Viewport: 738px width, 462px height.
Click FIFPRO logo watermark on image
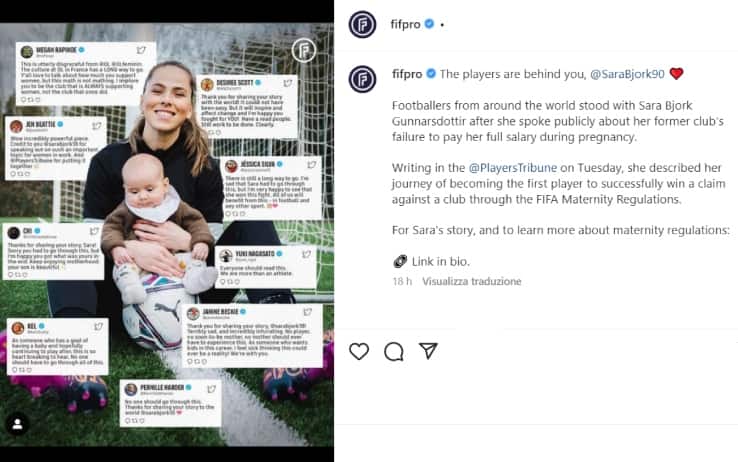(x=304, y=50)
